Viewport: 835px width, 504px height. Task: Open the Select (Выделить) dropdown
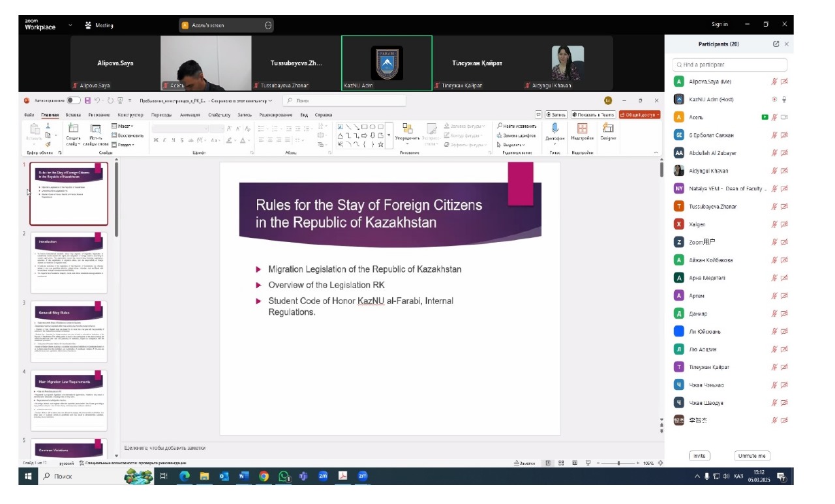pos(511,144)
